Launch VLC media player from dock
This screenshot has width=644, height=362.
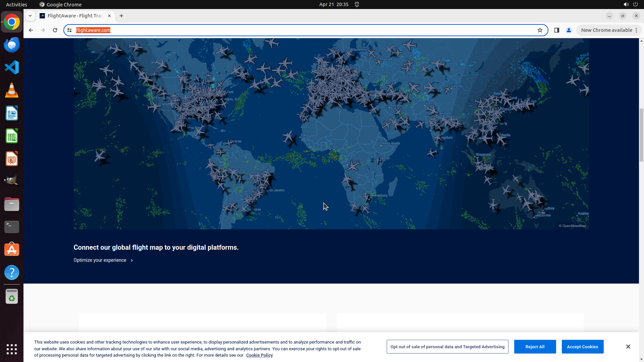(12, 90)
